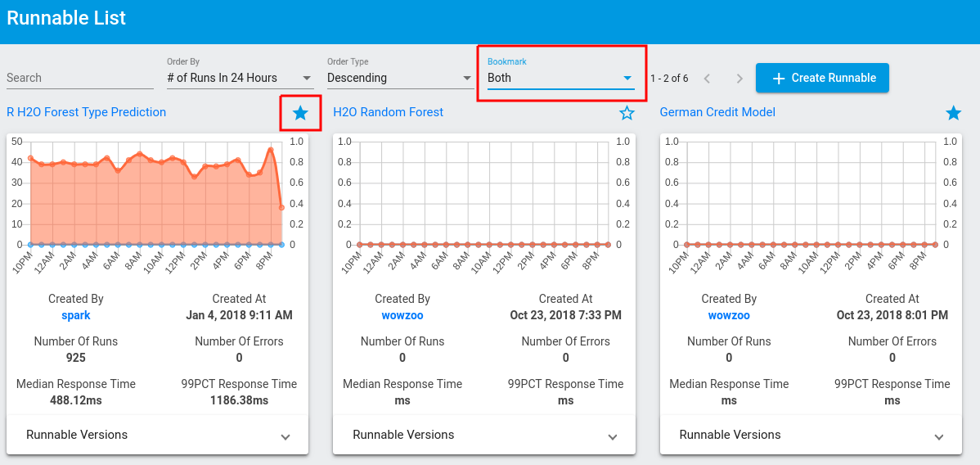Click the Create Runnable button

click(822, 79)
